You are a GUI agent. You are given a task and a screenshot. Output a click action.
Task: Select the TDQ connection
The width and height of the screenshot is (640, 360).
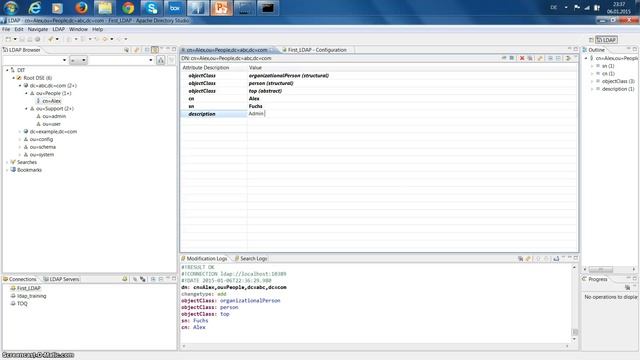22,303
